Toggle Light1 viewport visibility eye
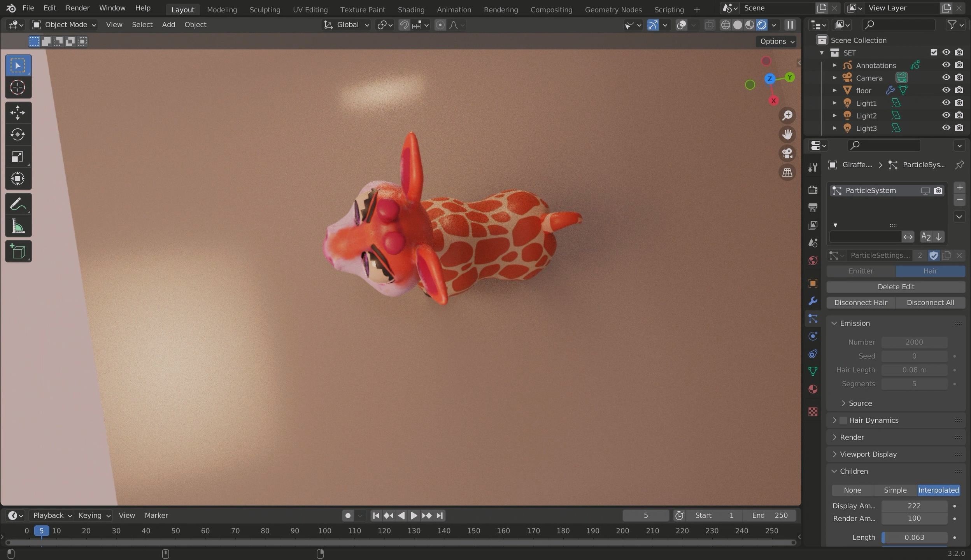Screen dimensions: 971x560 tap(946, 103)
